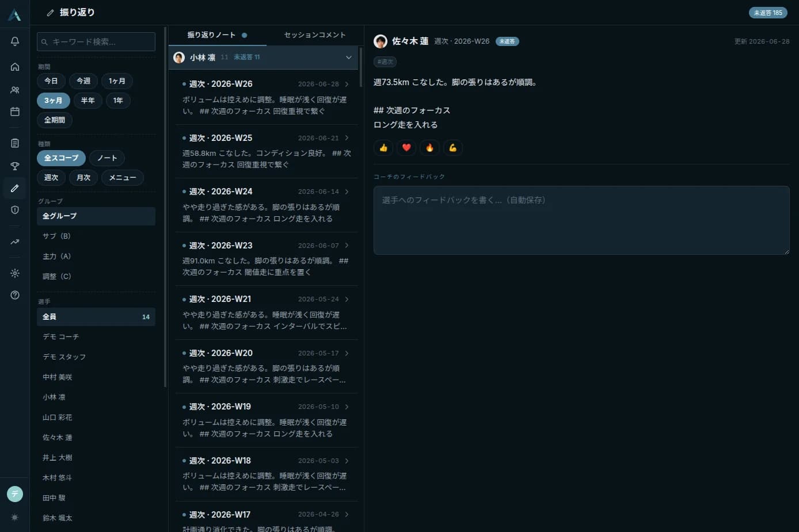The height and width of the screenshot is (532, 799).
Task: React with fire emoji
Action: pyautogui.click(x=429, y=148)
